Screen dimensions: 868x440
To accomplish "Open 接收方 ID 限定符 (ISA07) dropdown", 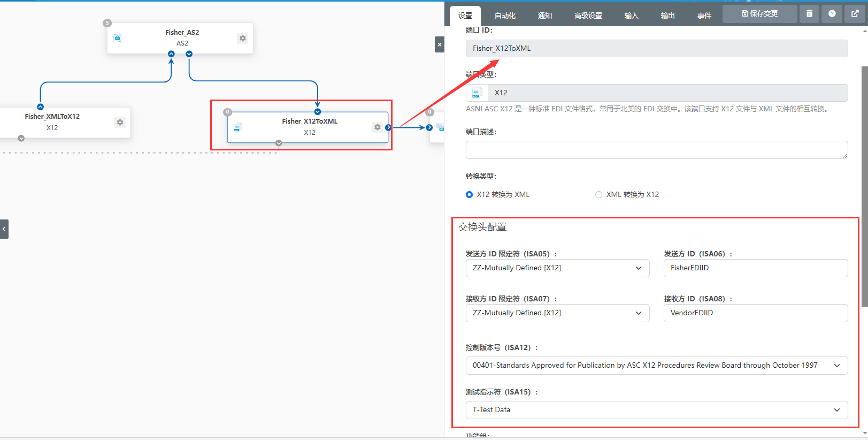I will pyautogui.click(x=557, y=313).
